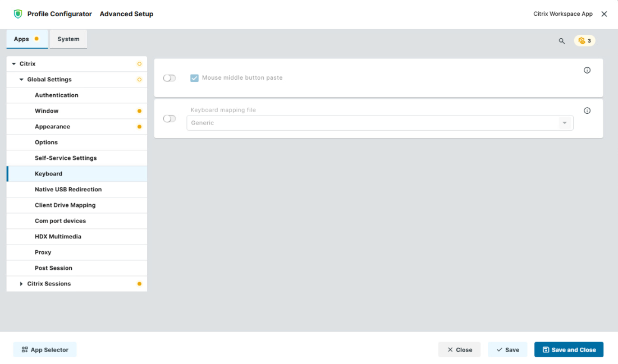Select Com port devices
Viewport: 618px width, 364px height.
77,221
